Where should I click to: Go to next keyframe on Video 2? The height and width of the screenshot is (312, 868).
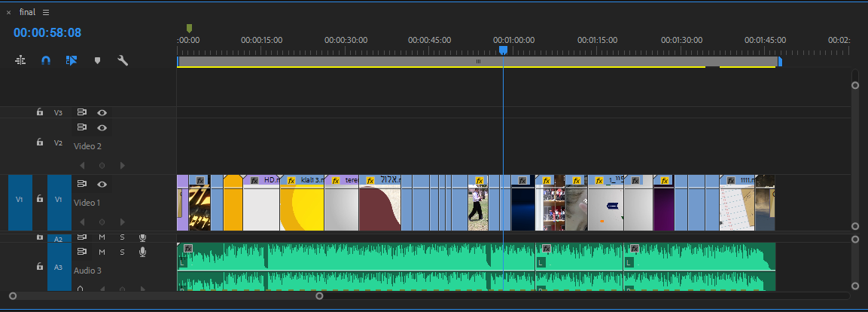point(123,165)
